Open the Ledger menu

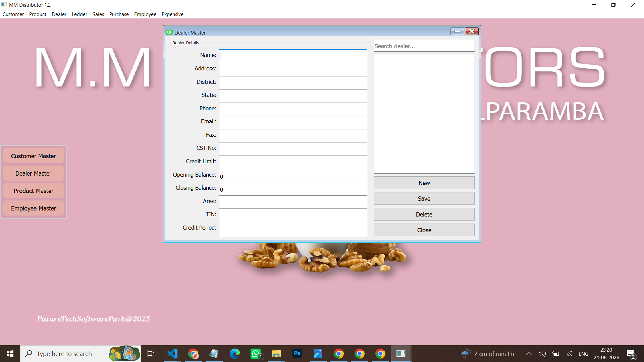coord(79,14)
